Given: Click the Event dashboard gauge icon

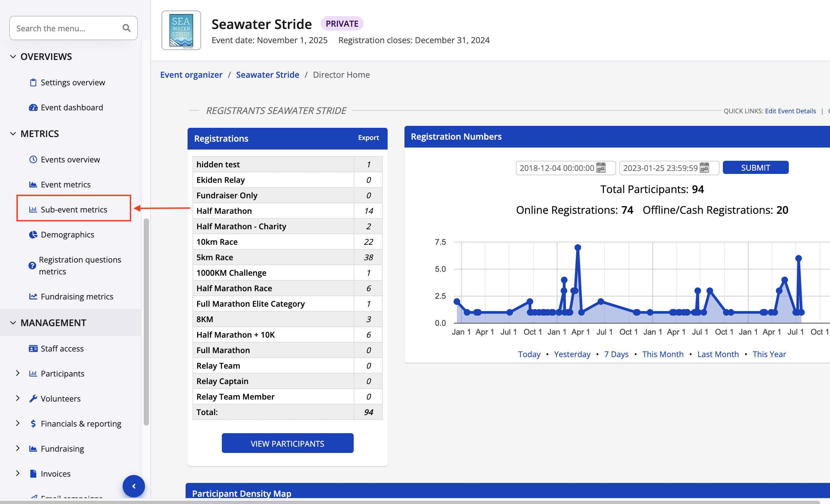Looking at the screenshot, I should coord(33,107).
